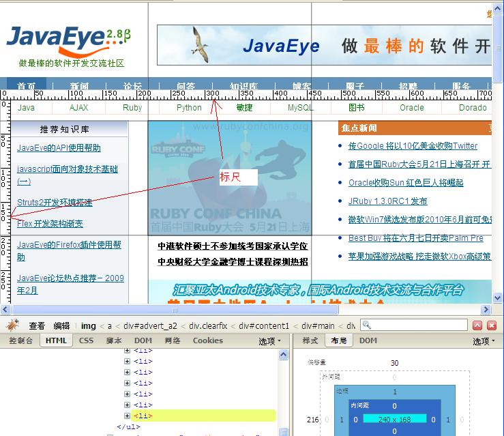Screen dimensions: 504x436
Task: Switch to the 样式 side tab
Action: 310,340
